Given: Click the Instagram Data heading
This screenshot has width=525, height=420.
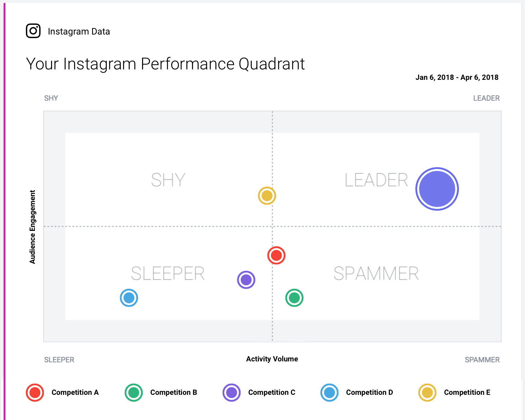Looking at the screenshot, I should [79, 32].
